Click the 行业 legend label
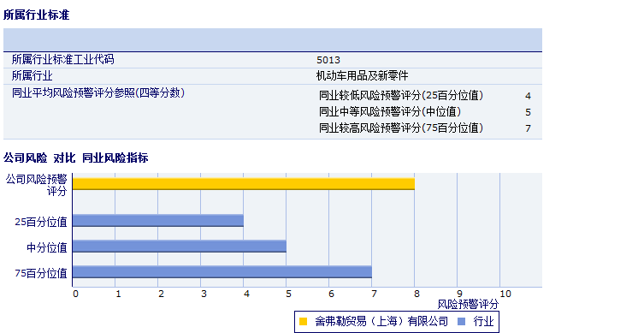The image size is (644, 333). tap(483, 321)
